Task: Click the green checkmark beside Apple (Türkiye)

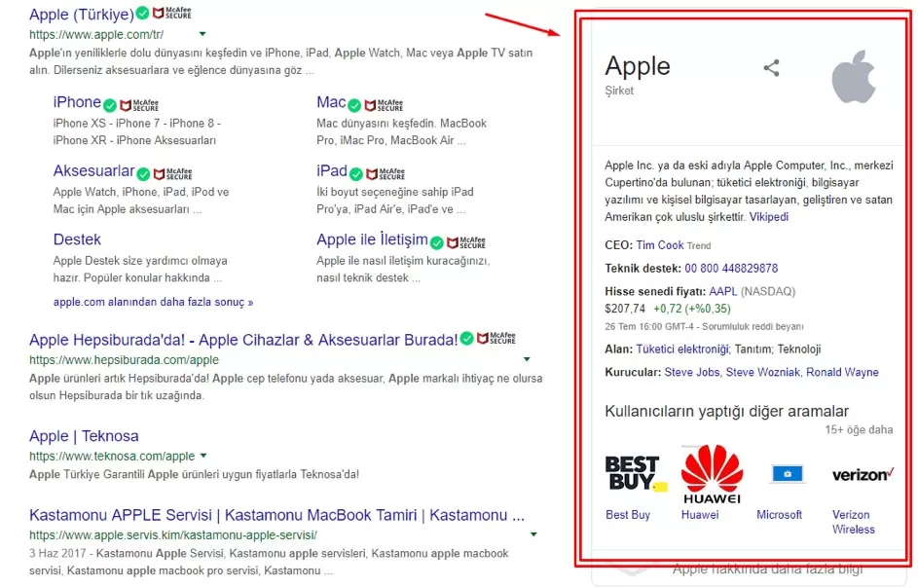Action: point(142,13)
